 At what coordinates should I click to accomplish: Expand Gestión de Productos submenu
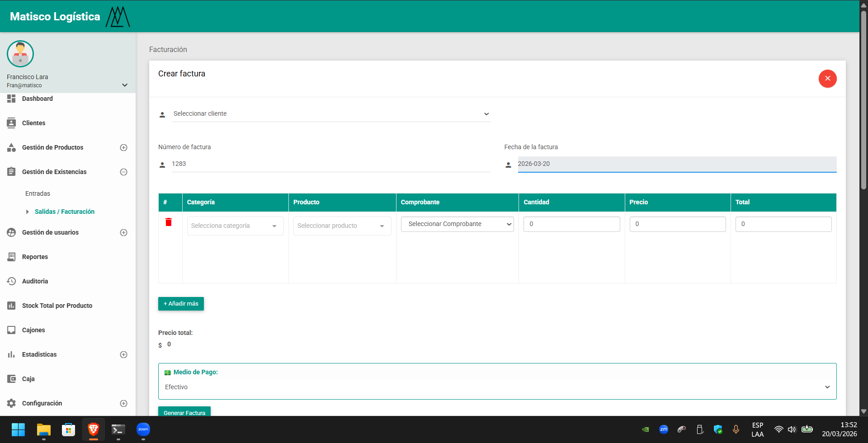tap(123, 147)
